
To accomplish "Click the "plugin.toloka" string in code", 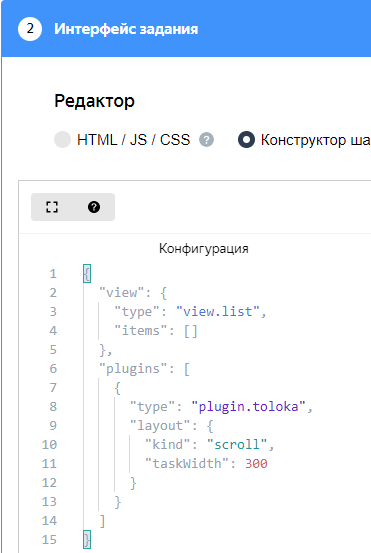I will click(249, 407).
